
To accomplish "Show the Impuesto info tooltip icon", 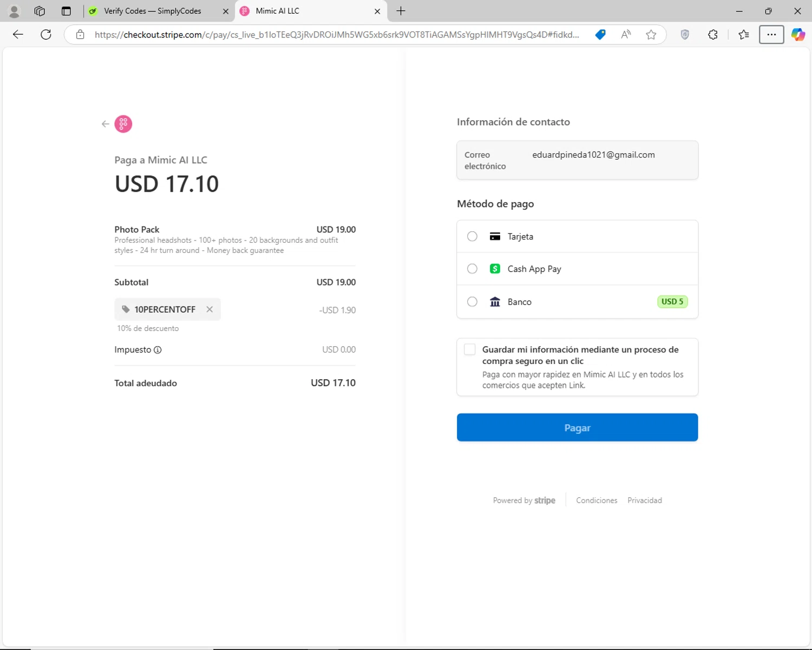I will tap(158, 350).
